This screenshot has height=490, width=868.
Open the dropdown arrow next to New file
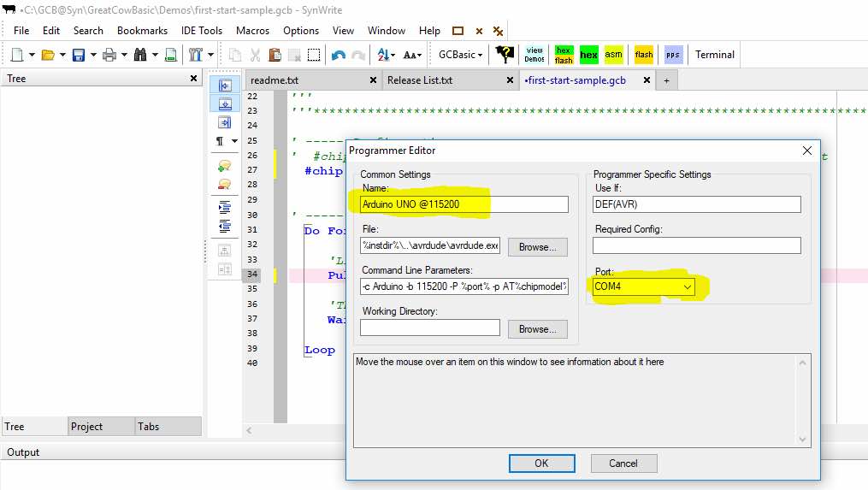pos(32,55)
